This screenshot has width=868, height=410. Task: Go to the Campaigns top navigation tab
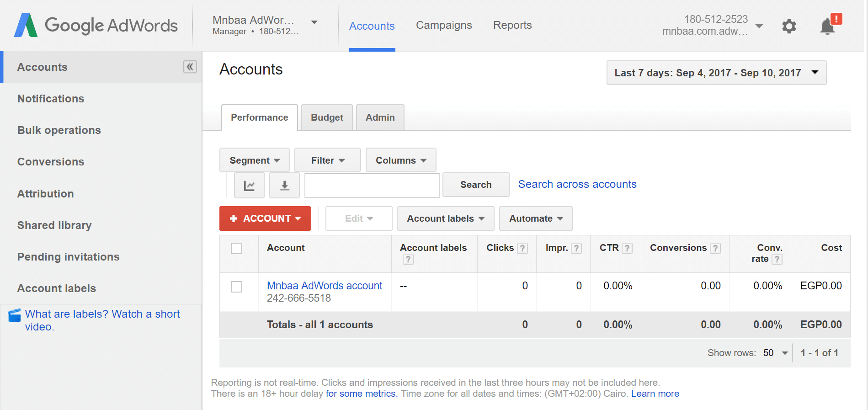pos(444,25)
